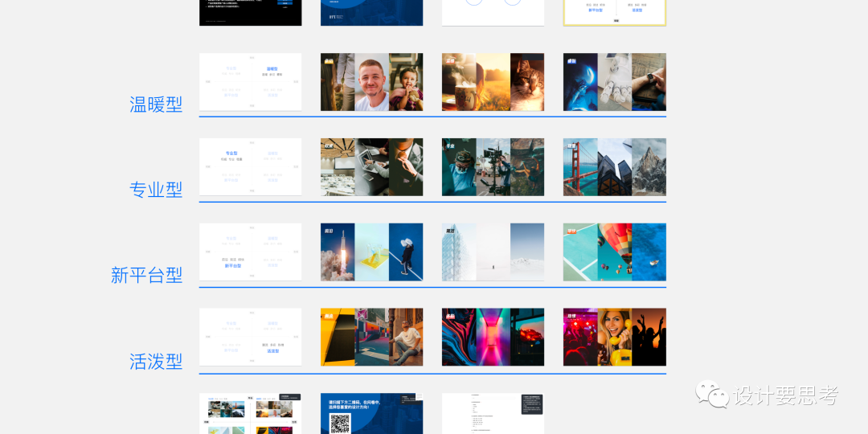Image resolution: width=868 pixels, height=434 pixels.
Task: Open the 温暖型 quadrant diagram slide
Action: [x=250, y=82]
